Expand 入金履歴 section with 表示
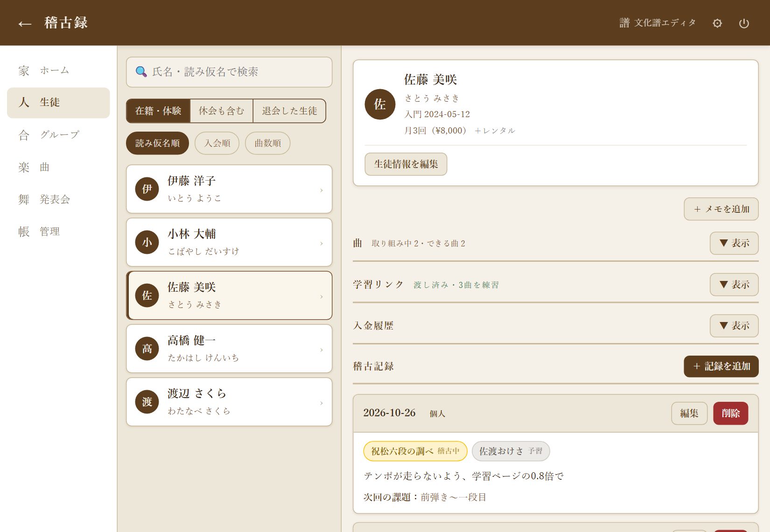 point(734,326)
